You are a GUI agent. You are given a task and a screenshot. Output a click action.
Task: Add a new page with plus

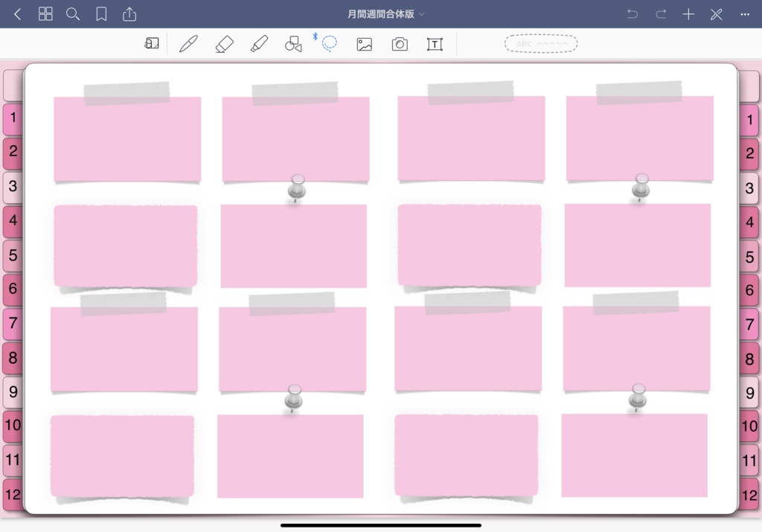tap(688, 14)
